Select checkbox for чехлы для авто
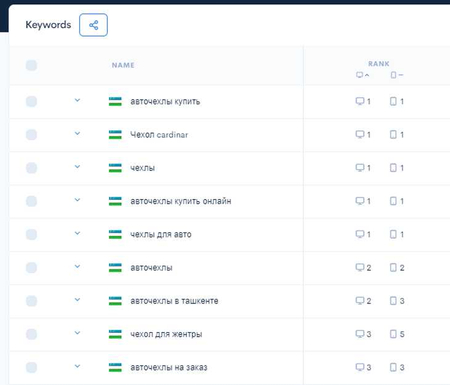 [x=31, y=234]
